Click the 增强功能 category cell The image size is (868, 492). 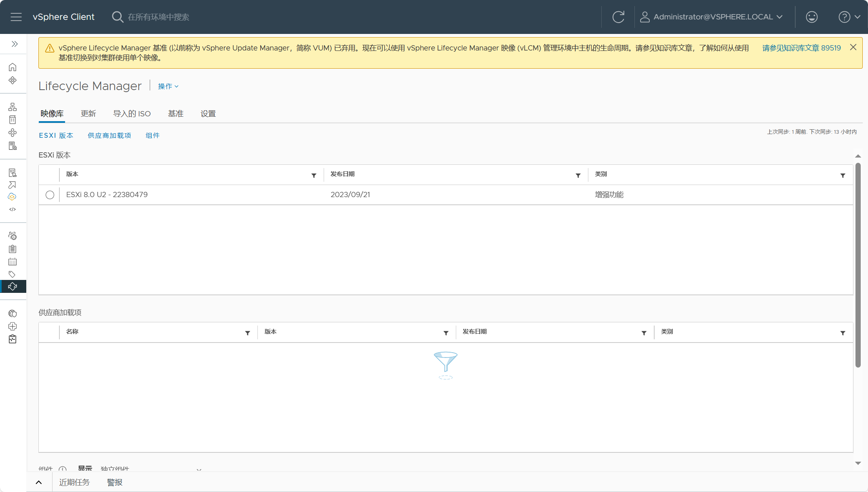[x=609, y=195]
